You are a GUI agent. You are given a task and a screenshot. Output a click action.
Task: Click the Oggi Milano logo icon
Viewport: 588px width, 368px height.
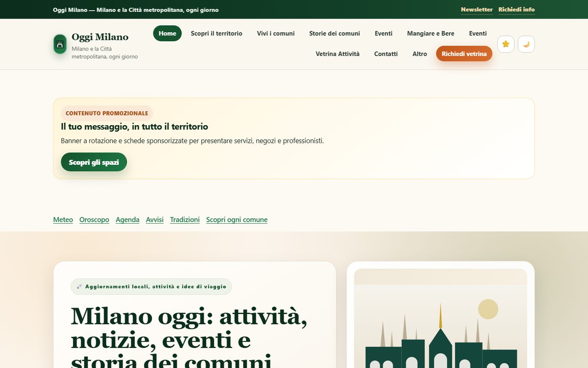click(60, 44)
